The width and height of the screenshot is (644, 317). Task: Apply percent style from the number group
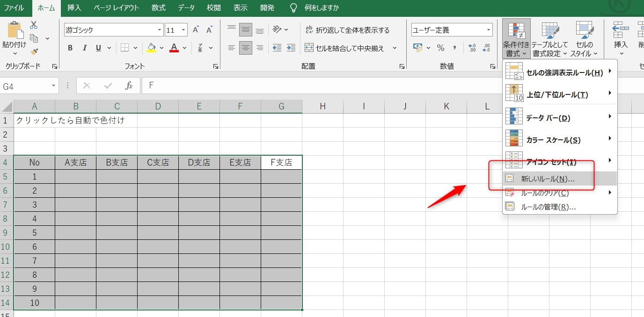click(440, 47)
